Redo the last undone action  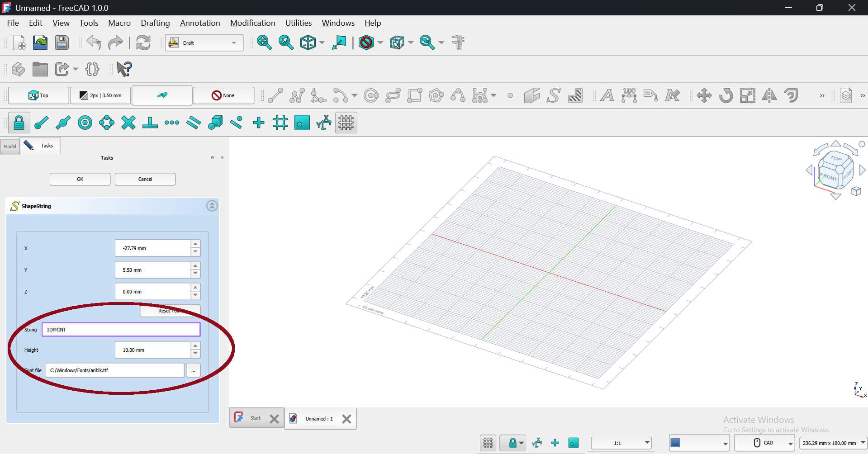pos(115,43)
